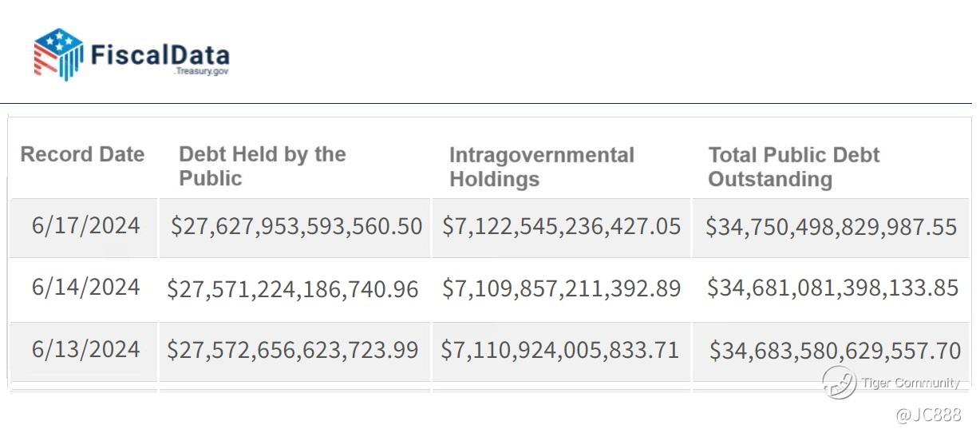Open the FiscalData Treasury.gov wordmark link
The image size is (980, 437).
[160, 58]
